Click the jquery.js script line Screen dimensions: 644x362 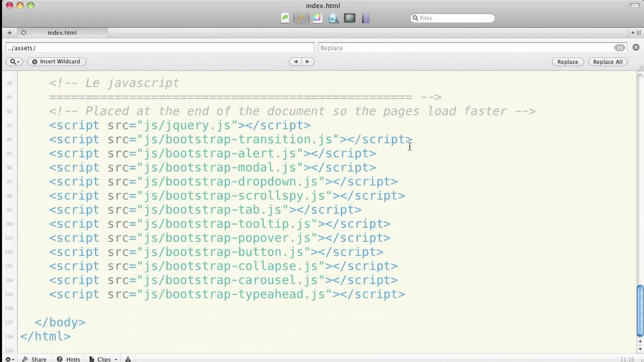point(180,125)
